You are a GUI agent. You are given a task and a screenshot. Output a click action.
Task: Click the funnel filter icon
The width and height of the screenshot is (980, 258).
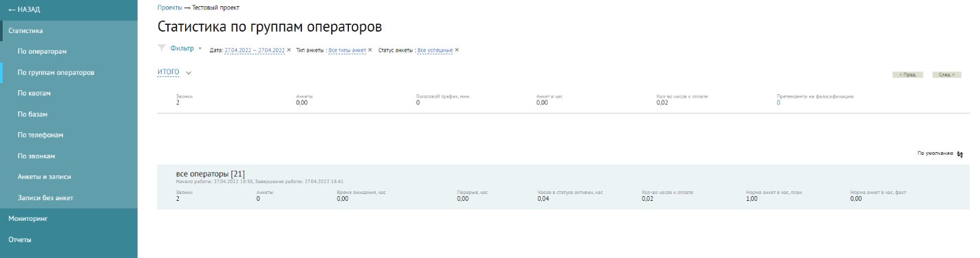point(162,48)
